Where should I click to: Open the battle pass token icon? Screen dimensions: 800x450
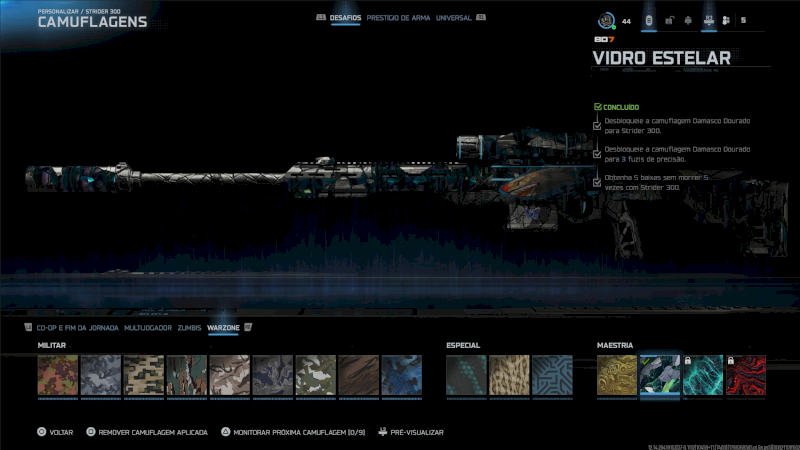[x=649, y=20]
